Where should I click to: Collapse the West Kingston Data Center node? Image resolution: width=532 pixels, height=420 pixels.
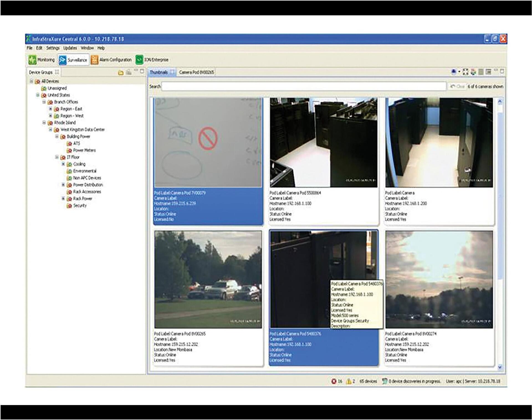[x=50, y=129]
